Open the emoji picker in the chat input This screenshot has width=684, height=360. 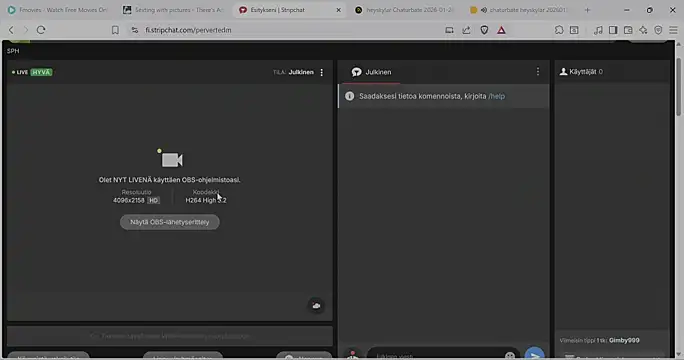click(x=510, y=356)
